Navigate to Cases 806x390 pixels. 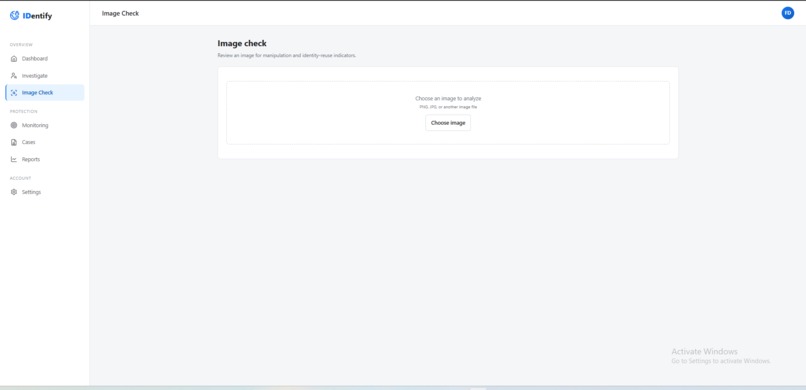[45, 142]
